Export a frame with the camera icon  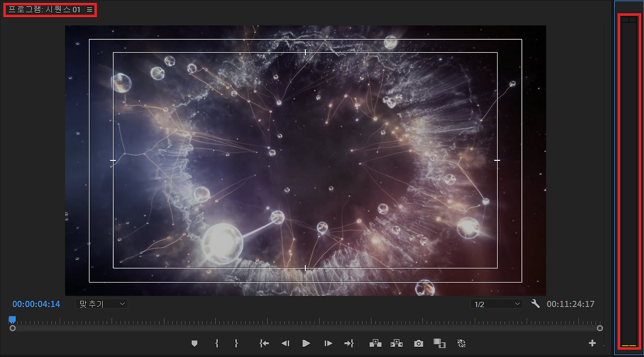(419, 343)
